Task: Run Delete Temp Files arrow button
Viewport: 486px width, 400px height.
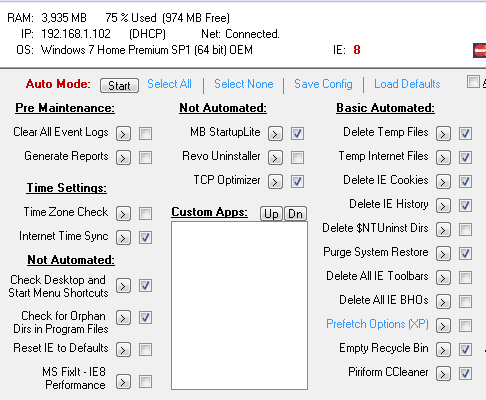Action: pyautogui.click(x=443, y=134)
